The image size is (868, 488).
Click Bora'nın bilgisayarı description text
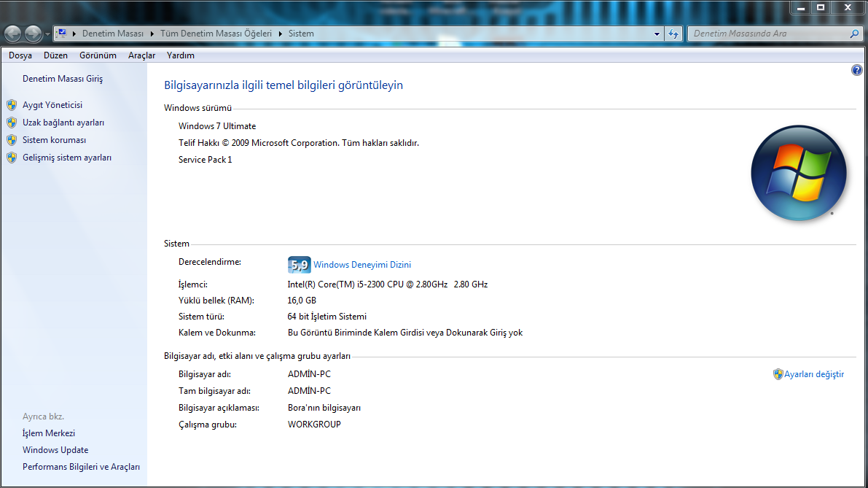324,408
